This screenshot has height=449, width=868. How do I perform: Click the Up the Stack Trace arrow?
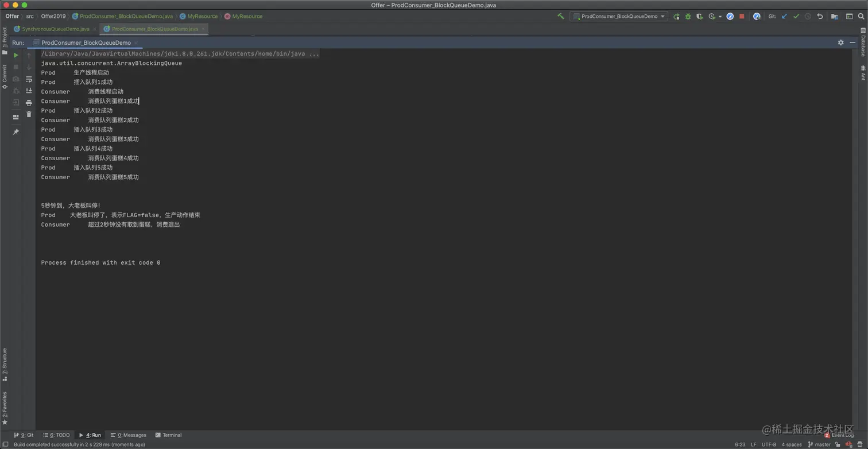point(29,55)
